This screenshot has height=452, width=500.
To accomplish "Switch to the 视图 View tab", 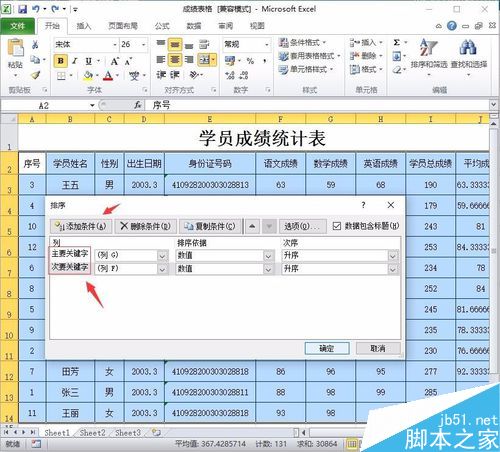I will (257, 26).
